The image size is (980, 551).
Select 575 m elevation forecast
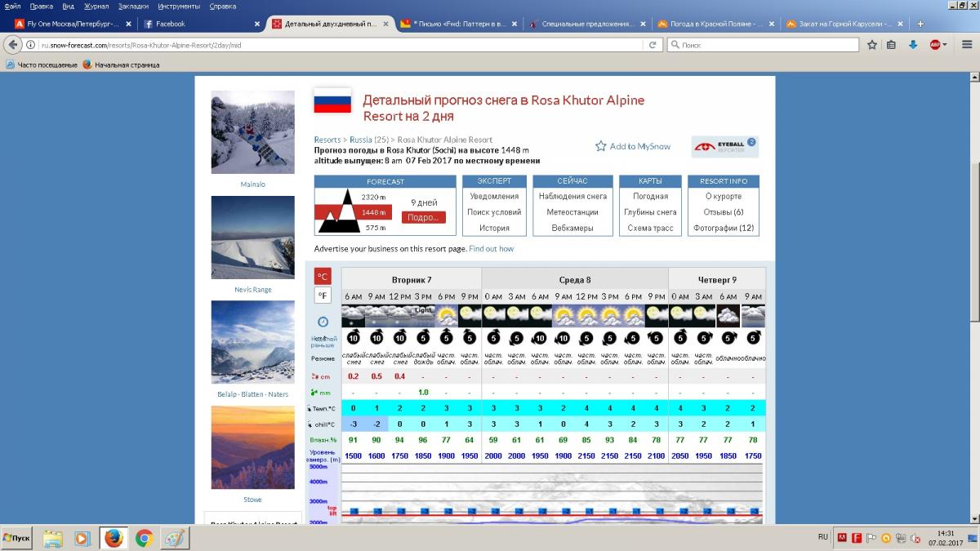pos(375,228)
